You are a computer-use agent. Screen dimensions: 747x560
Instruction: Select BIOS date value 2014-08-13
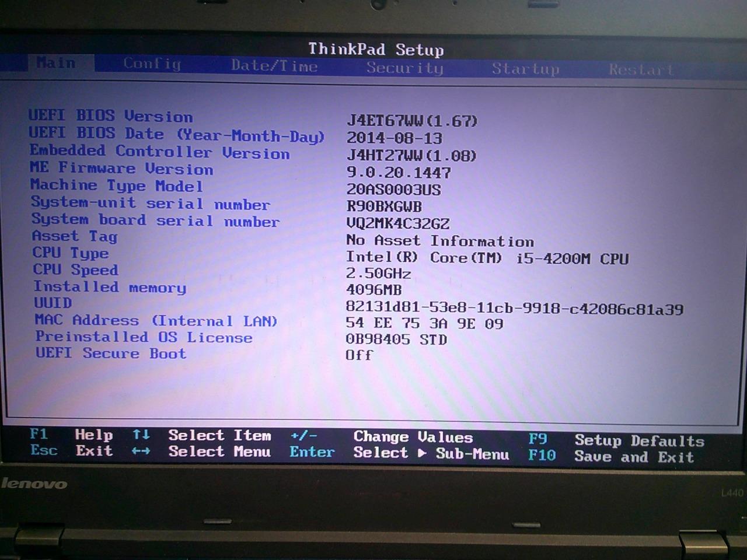pos(395,138)
